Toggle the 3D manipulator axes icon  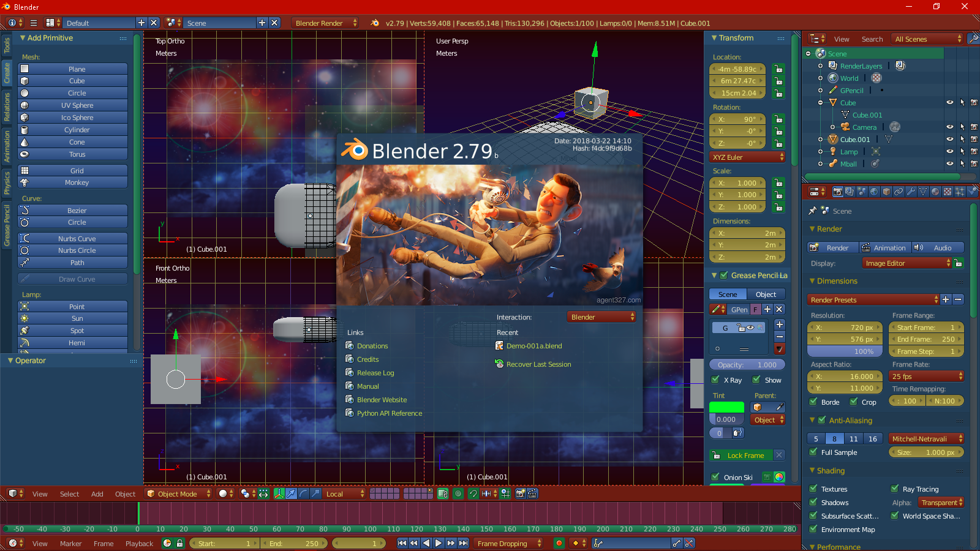(279, 493)
